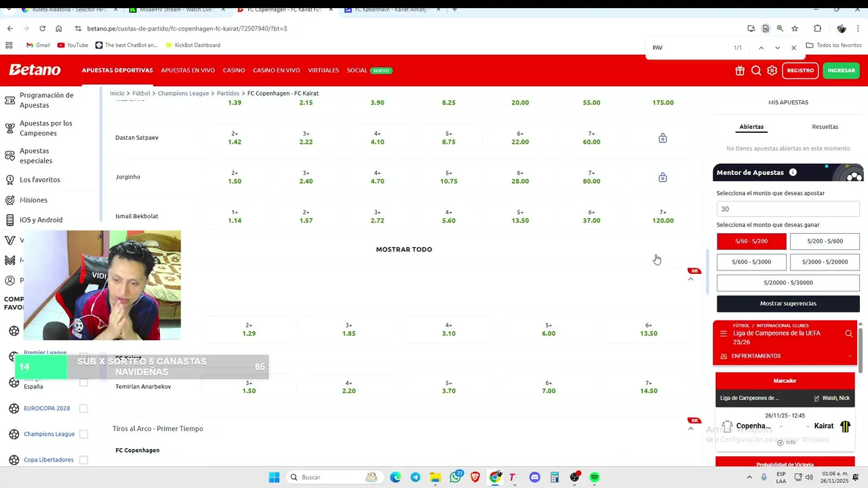Open the Betano settings gear icon
The image size is (868, 488).
coord(772,70)
